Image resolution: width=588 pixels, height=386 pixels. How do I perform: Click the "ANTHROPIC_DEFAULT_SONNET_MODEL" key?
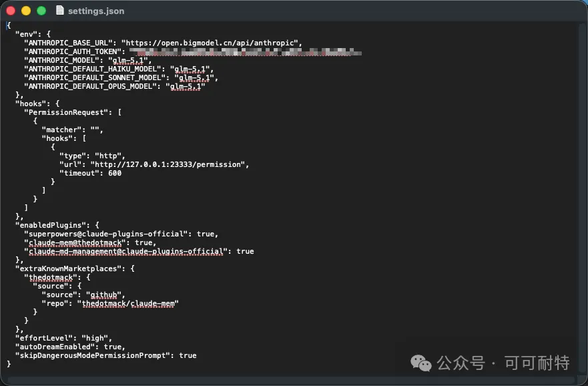[x=95, y=77]
